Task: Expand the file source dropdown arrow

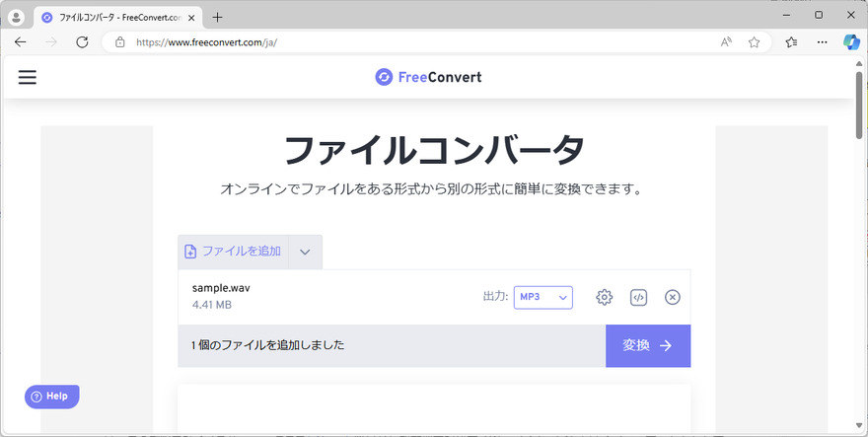Action: click(305, 252)
